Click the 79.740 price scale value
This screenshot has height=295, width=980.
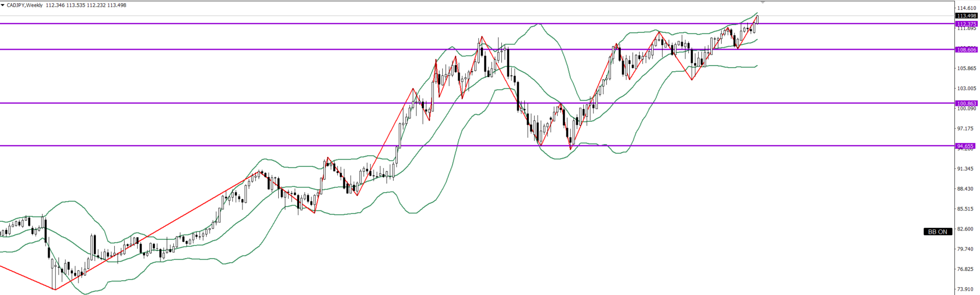(966, 249)
